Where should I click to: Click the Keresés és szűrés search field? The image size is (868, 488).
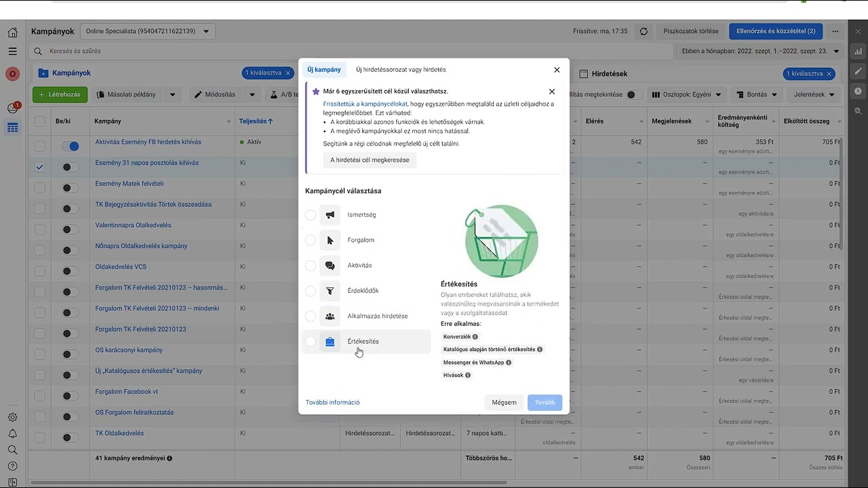click(350, 52)
